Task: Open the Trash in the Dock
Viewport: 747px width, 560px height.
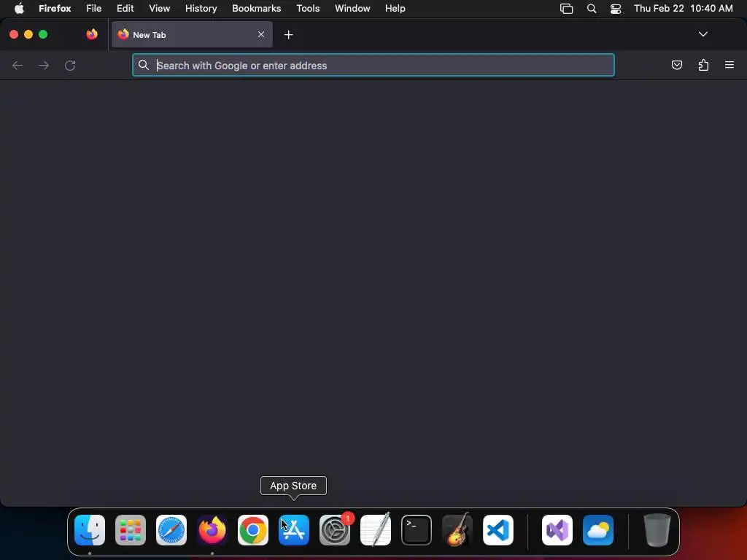Action: (x=657, y=530)
